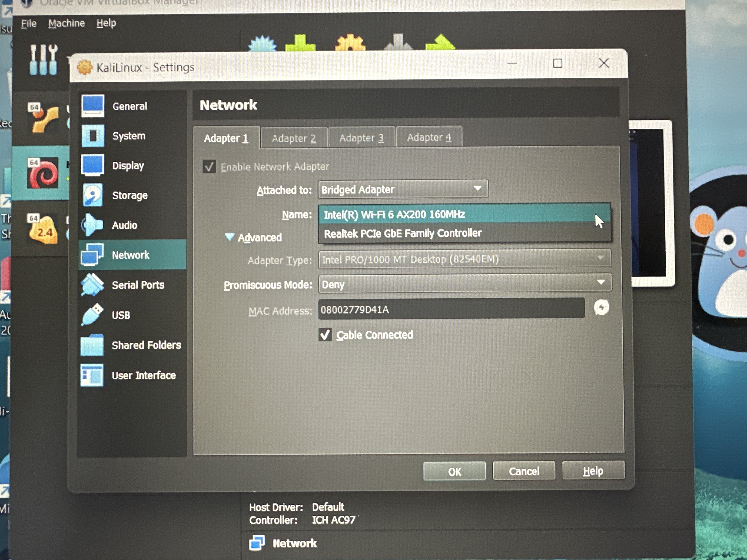This screenshot has height=560, width=747.
Task: Open the Serial Ports settings category
Action: [x=132, y=285]
